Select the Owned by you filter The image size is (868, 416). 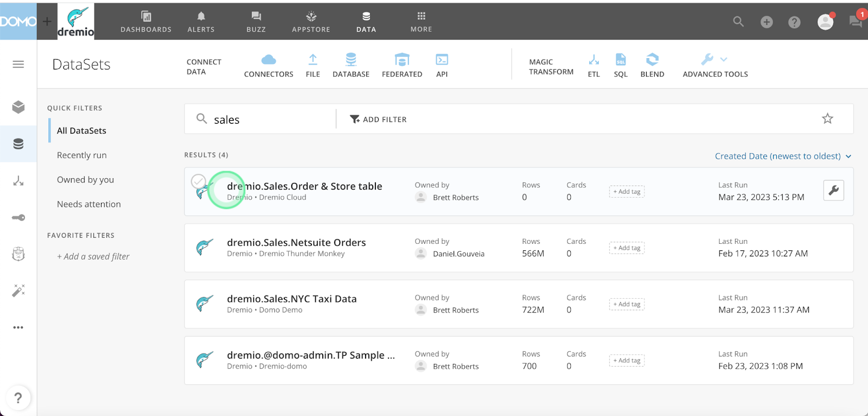pos(85,180)
